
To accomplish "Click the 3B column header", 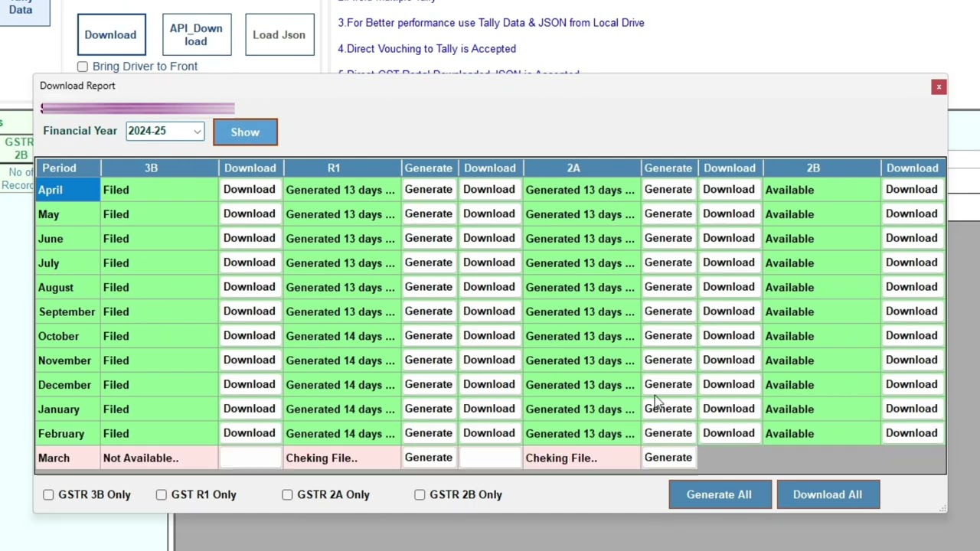I will pos(159,168).
